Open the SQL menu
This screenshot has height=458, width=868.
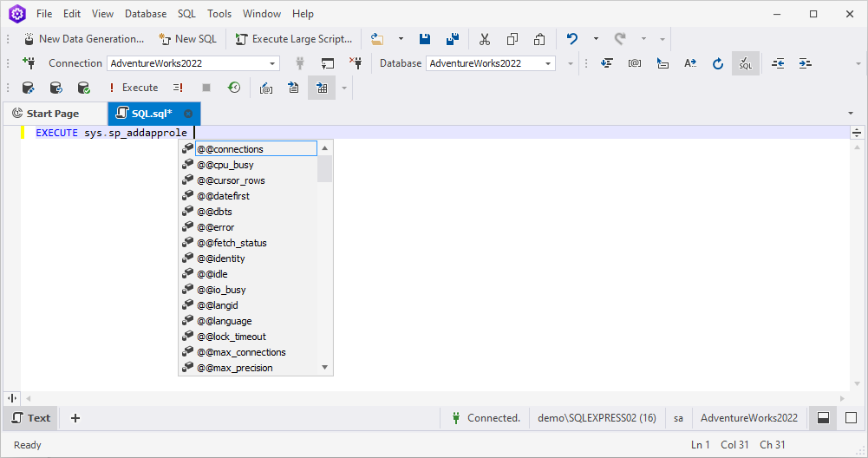pos(186,14)
